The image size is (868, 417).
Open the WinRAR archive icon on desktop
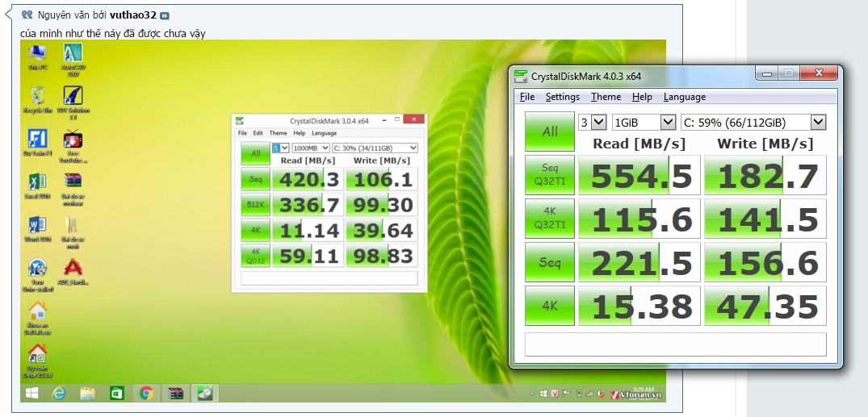[x=73, y=190]
